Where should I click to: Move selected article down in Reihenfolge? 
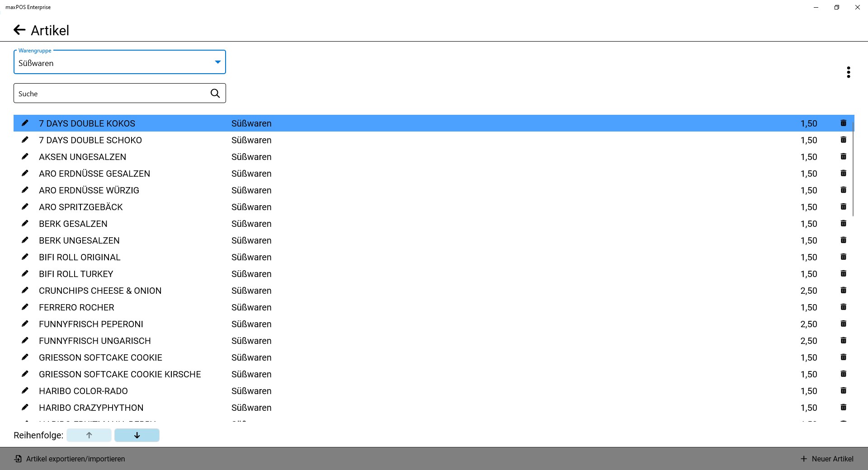point(137,435)
